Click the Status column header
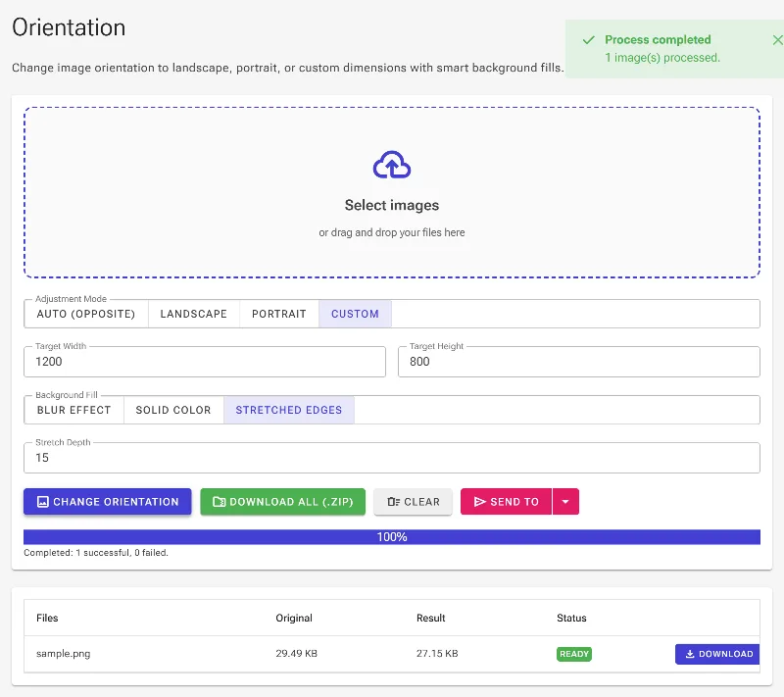This screenshot has width=784, height=697. [571, 618]
